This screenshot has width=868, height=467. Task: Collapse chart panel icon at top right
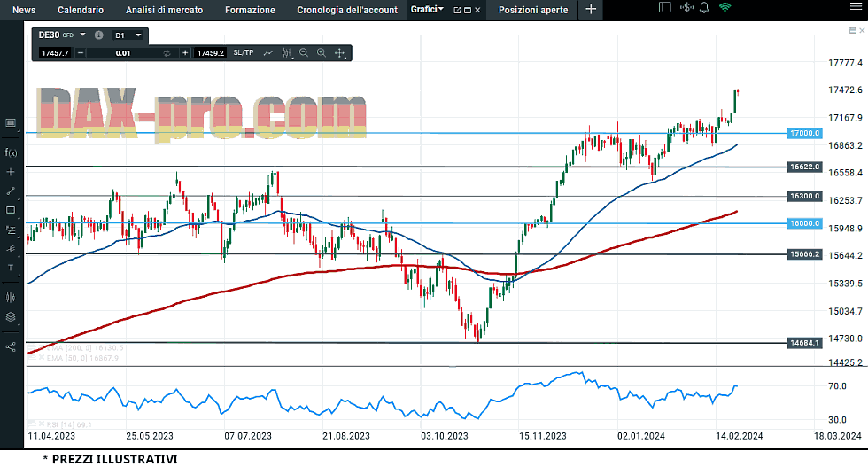(852, 30)
